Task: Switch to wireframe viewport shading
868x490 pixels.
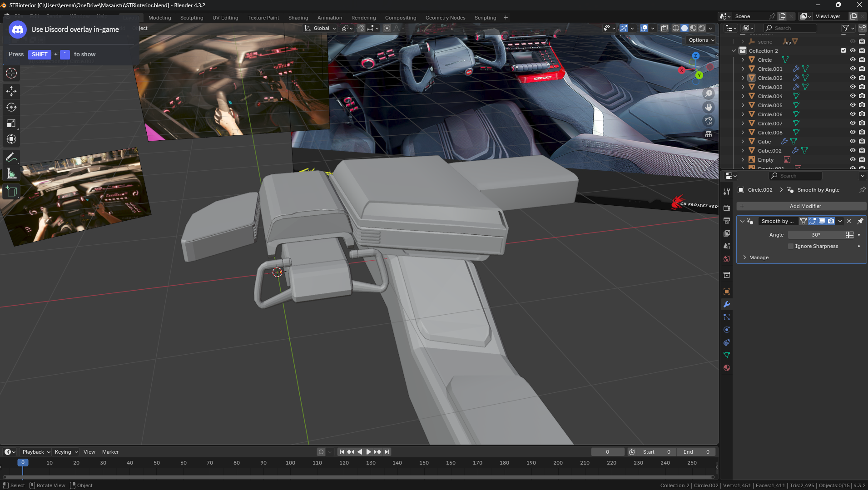Action: click(x=676, y=28)
